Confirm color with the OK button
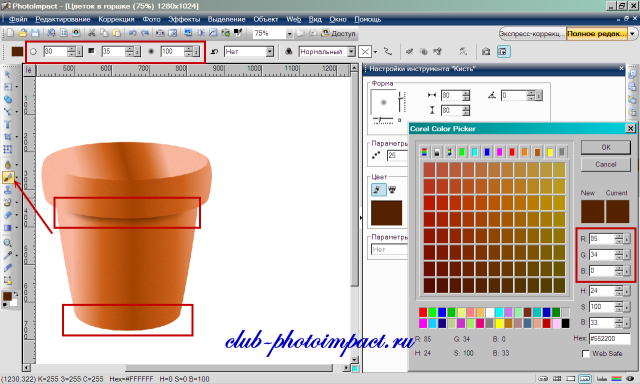640x384 pixels. [x=606, y=147]
